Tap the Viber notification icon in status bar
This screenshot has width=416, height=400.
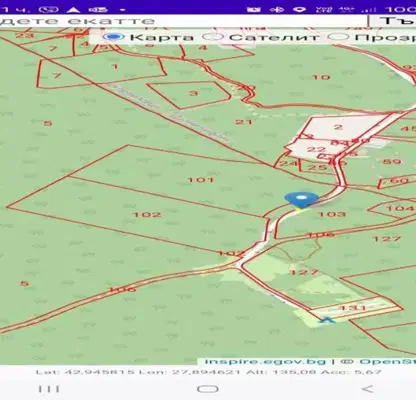[49, 9]
